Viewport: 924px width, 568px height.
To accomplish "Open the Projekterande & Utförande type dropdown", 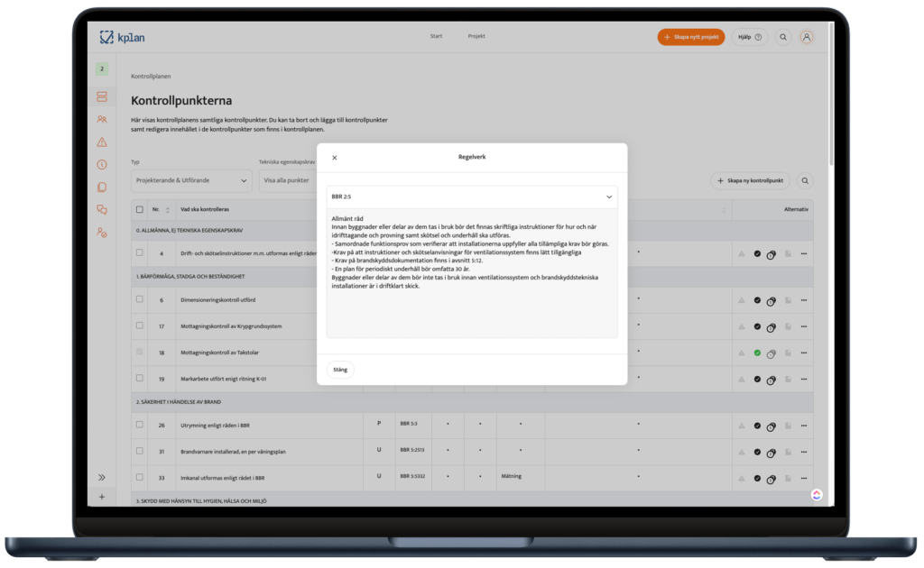I will 189,180.
